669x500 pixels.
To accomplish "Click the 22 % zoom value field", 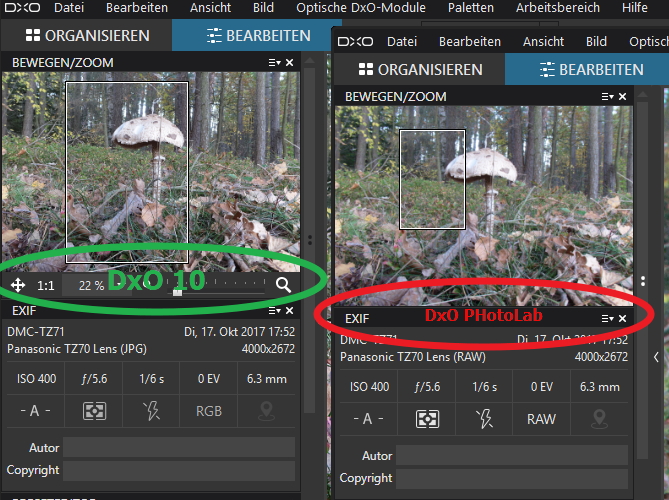I will tap(91, 285).
